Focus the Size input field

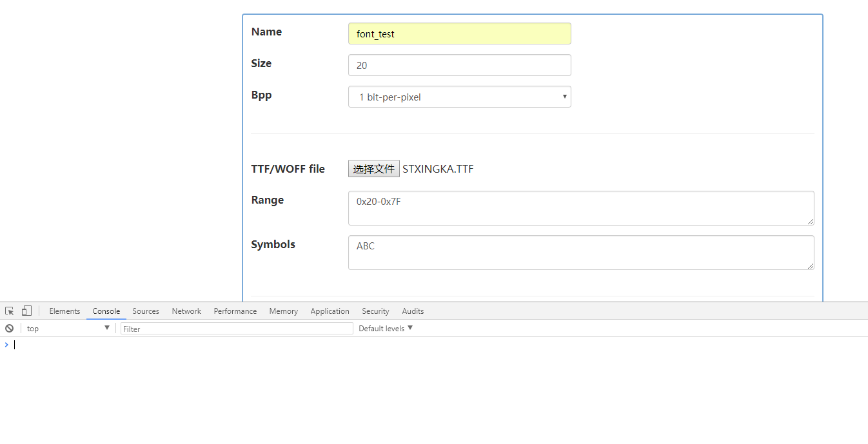coord(459,65)
